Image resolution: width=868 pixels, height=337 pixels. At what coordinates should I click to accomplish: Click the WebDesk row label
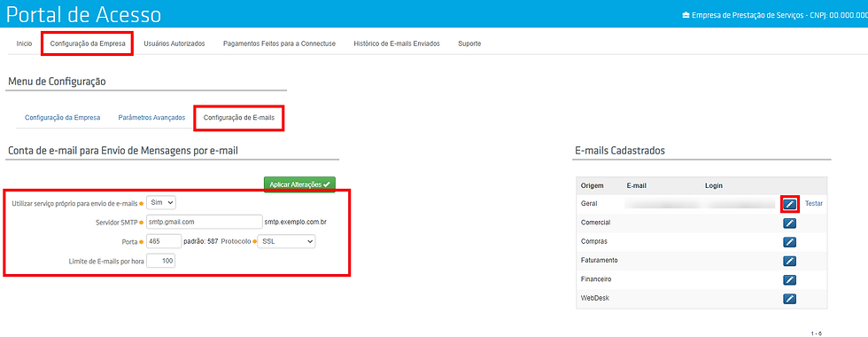pos(595,298)
